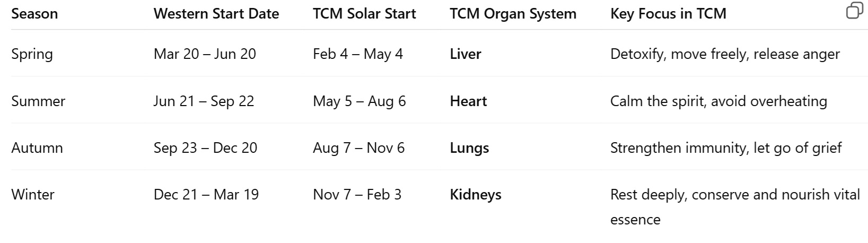Click the bold Liver organ cell
The image size is (868, 243).
(466, 54)
